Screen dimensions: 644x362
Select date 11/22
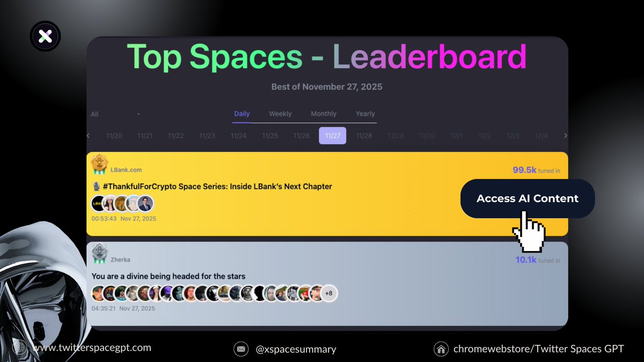tap(176, 136)
